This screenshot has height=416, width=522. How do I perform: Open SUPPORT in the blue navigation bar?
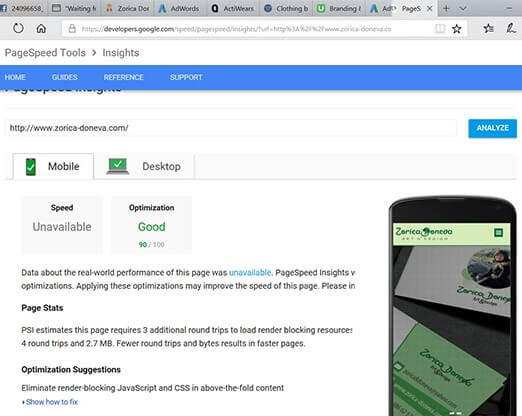click(186, 77)
